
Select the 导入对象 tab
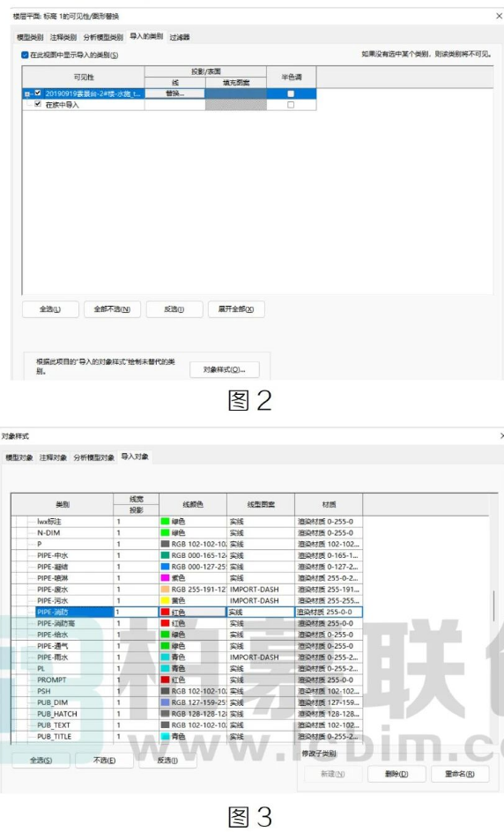pos(135,457)
